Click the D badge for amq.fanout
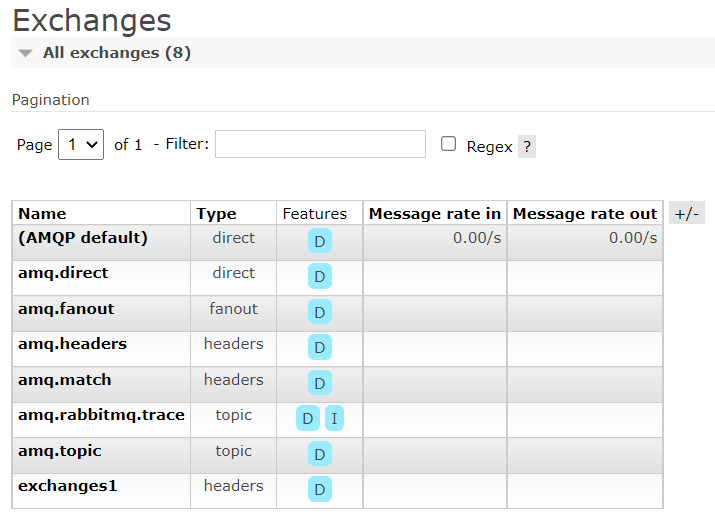The image size is (715, 523). tap(320, 312)
